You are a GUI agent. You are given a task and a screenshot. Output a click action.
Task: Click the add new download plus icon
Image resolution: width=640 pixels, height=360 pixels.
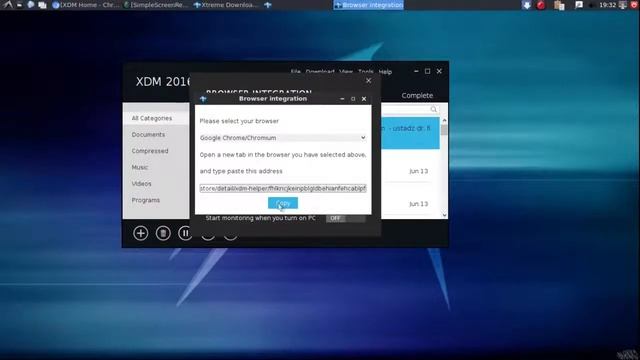coord(140,233)
